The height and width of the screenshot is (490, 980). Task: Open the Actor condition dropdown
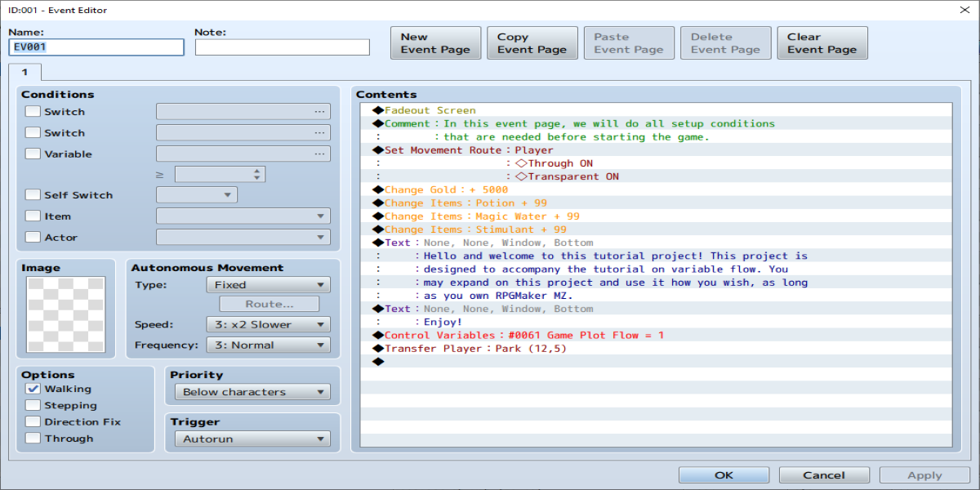[x=243, y=238]
